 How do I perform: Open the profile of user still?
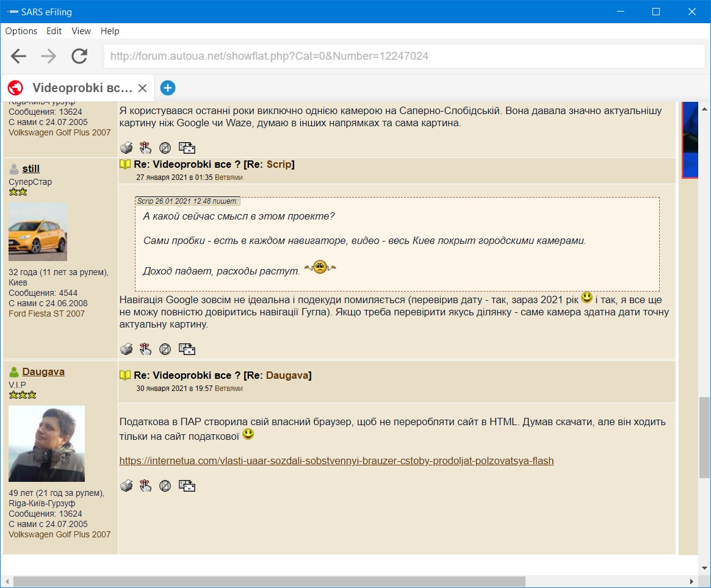pyautogui.click(x=31, y=169)
